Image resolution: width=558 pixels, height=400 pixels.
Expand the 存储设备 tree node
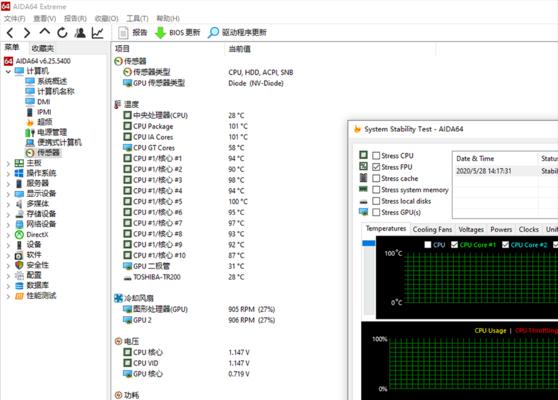[8, 214]
